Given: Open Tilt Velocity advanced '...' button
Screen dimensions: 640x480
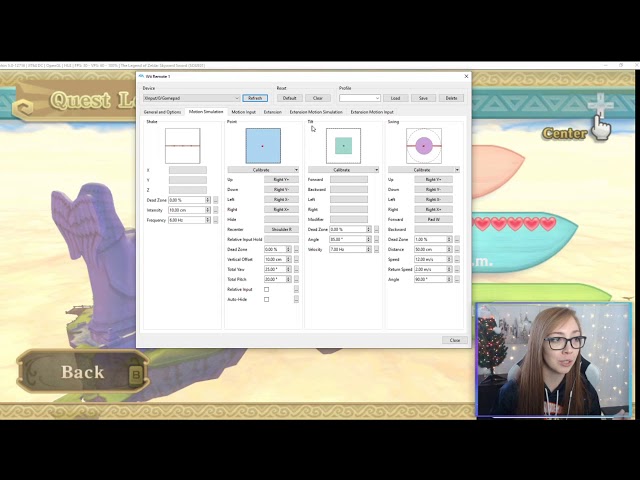Looking at the screenshot, I should point(376,249).
